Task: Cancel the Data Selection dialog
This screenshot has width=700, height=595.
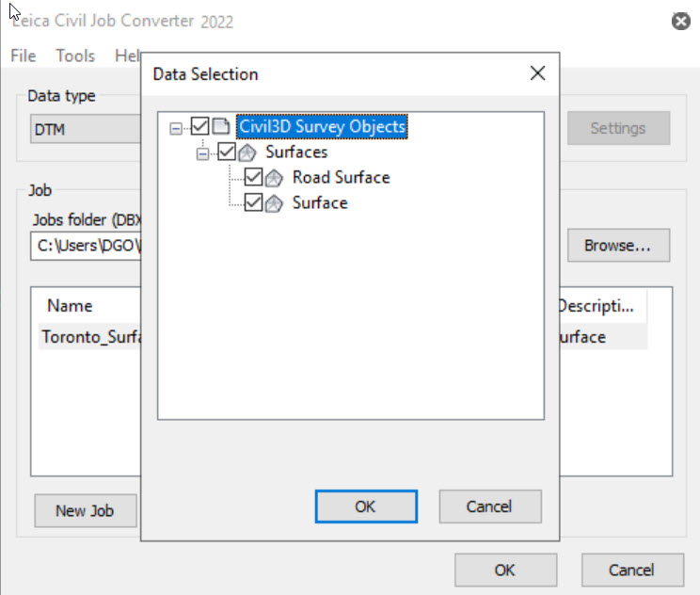Action: point(489,507)
